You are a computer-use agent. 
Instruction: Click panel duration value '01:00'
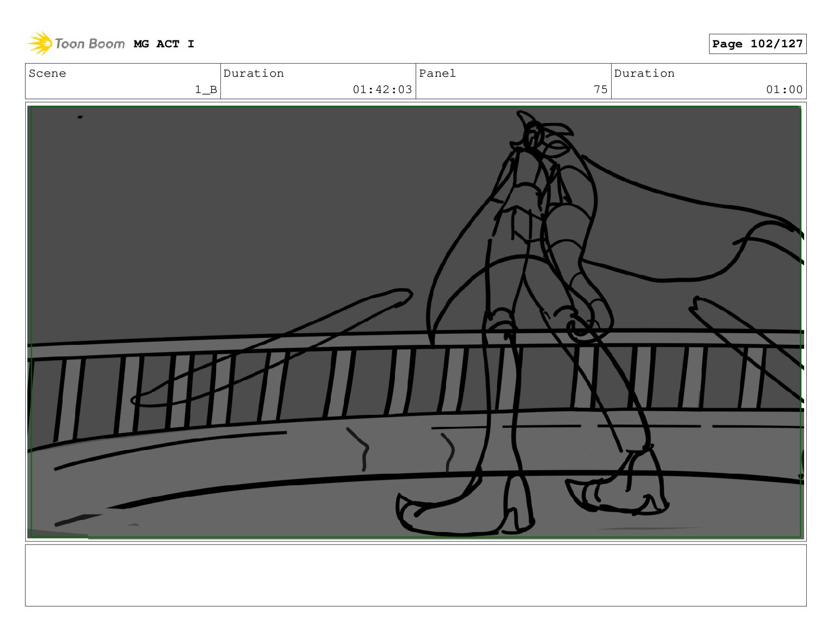click(784, 90)
